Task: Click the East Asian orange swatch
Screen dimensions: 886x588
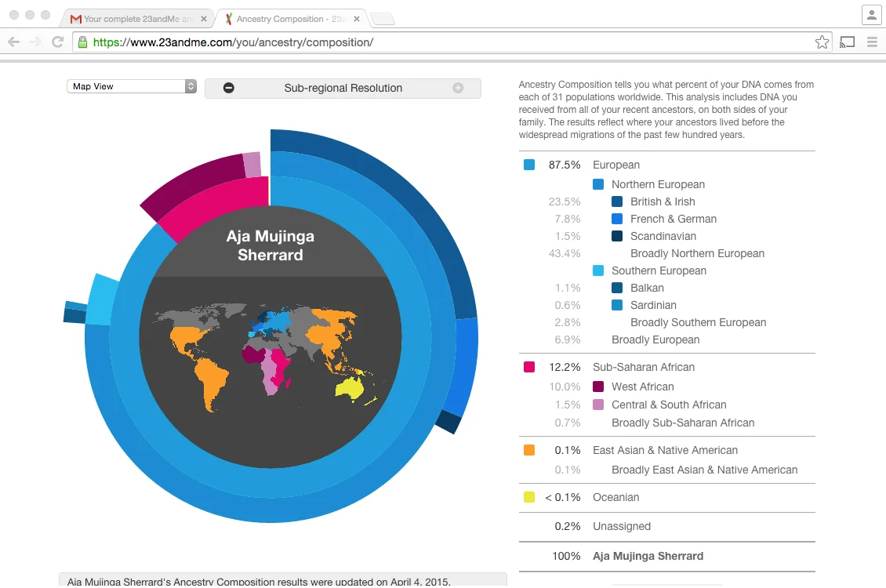Action: (529, 450)
